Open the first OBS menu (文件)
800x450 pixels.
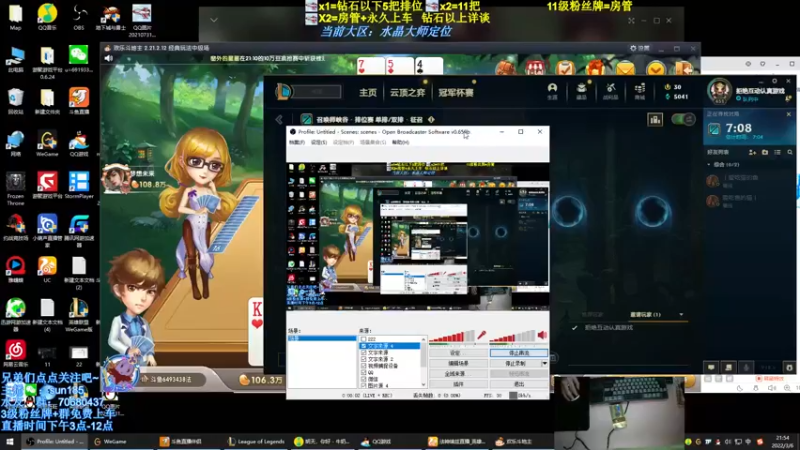[297, 142]
